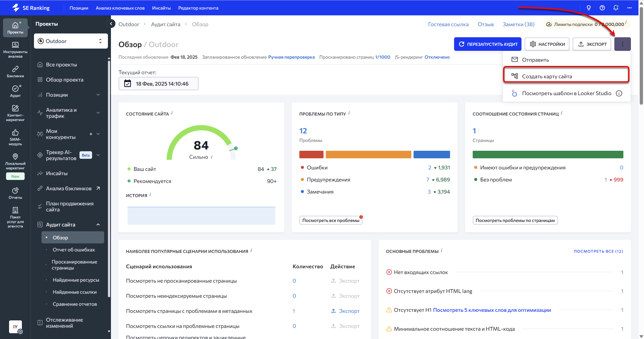Click calendar icon in current report field
The image size is (644, 339).
pyautogui.click(x=128, y=84)
